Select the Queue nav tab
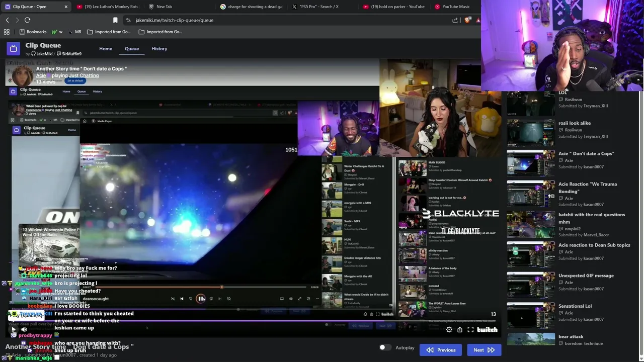 point(132,49)
